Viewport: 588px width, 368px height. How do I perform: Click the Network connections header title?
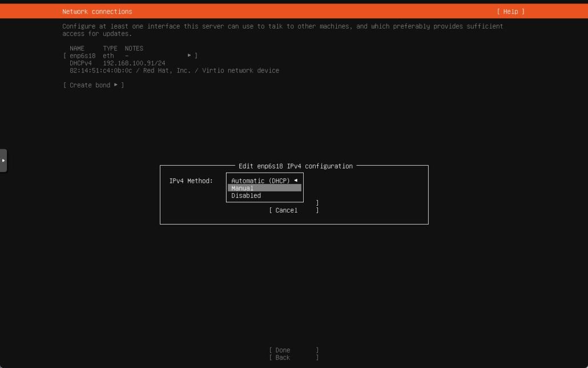97,11
